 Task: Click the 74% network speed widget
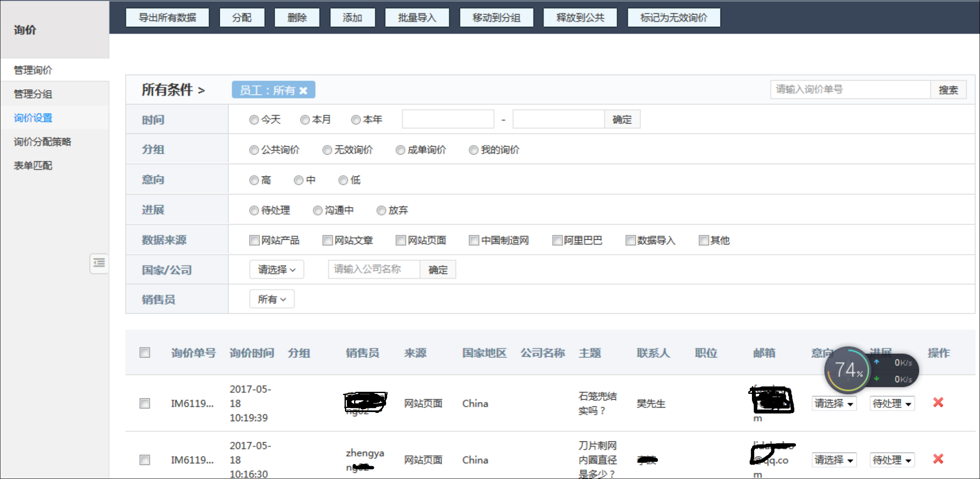coord(848,370)
